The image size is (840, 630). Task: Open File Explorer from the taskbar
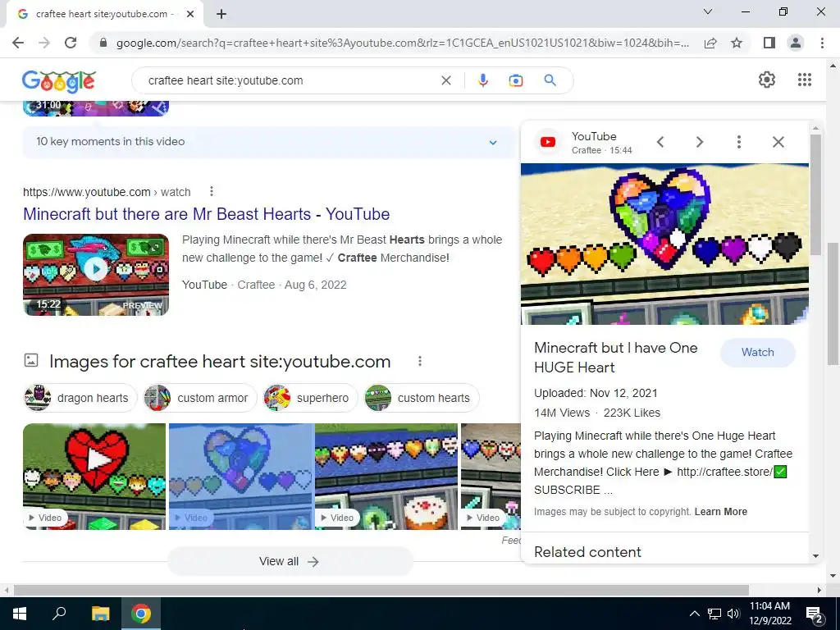tap(100, 614)
